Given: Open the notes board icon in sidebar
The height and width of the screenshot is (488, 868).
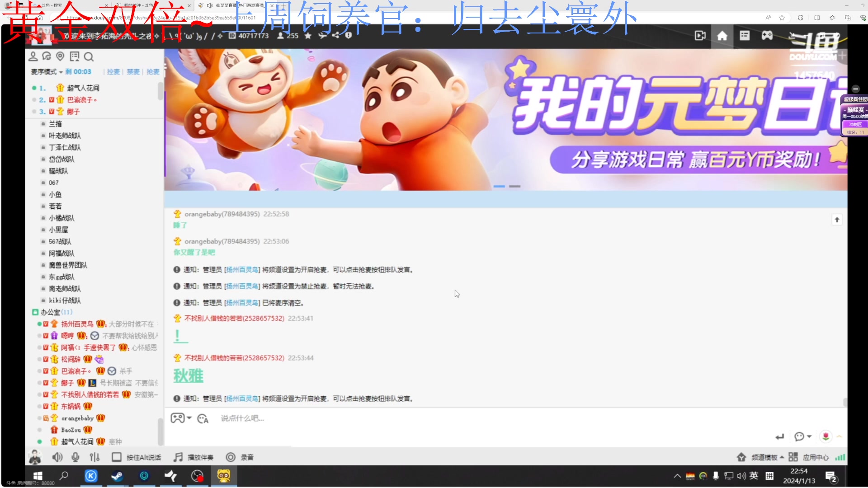Looking at the screenshot, I should [75, 56].
